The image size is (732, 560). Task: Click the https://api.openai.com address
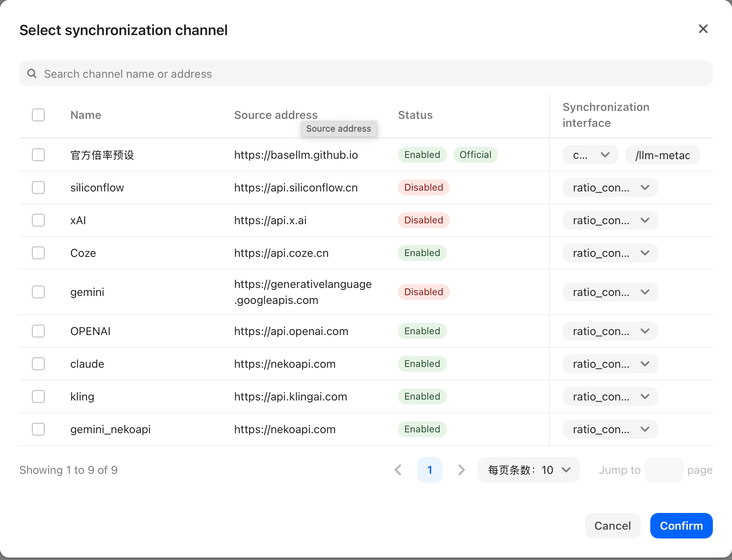click(x=291, y=331)
